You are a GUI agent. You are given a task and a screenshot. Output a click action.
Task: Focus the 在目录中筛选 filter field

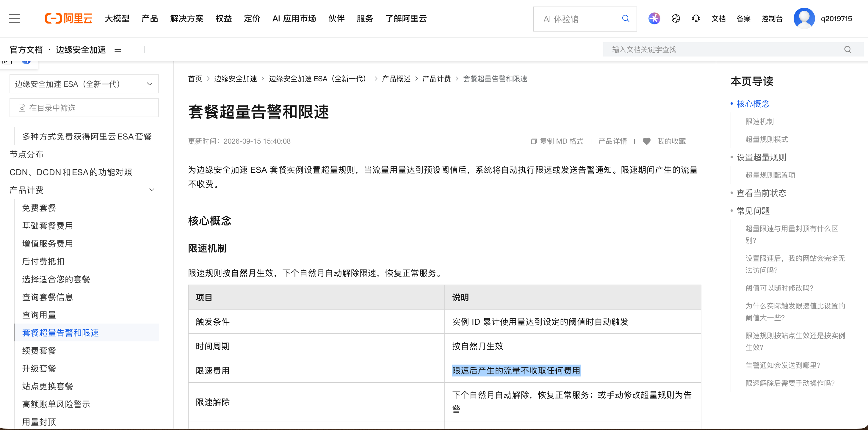[x=84, y=108]
